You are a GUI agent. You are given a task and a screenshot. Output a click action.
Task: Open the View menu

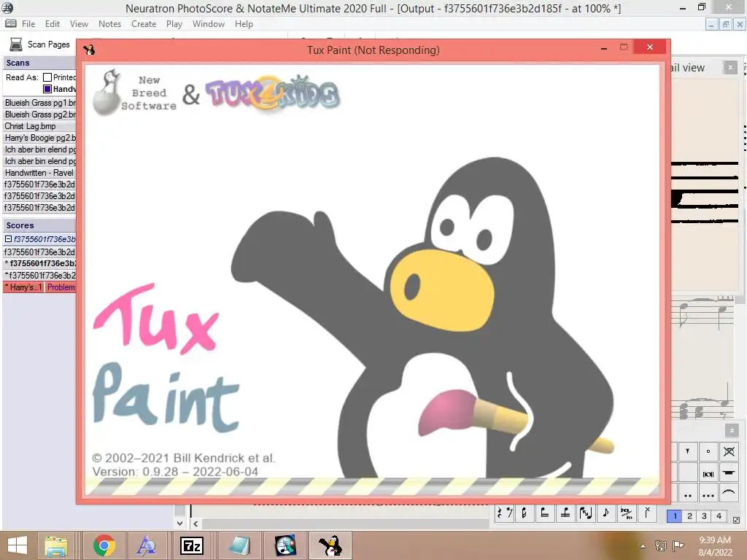tap(79, 24)
